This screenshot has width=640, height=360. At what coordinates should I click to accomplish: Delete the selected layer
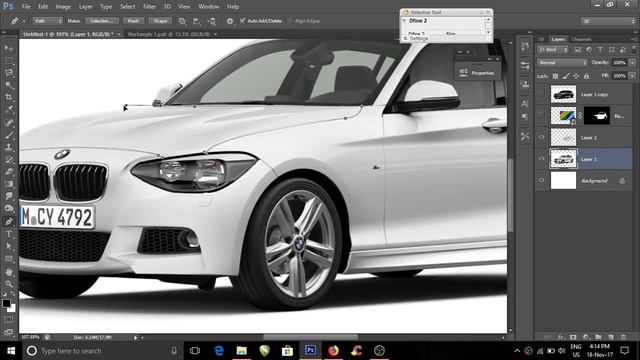point(623,337)
